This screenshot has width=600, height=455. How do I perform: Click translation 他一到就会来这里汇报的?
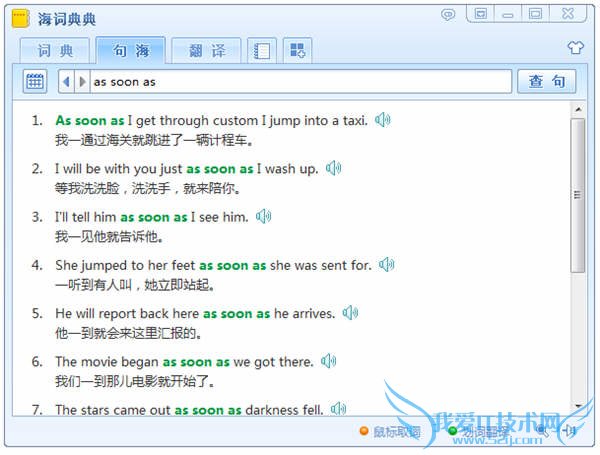tap(129, 333)
